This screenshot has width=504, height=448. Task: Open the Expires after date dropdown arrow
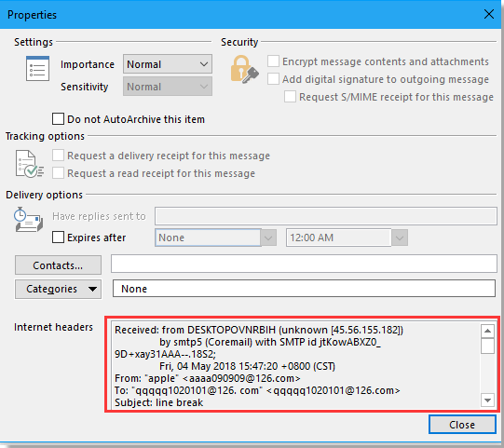click(x=268, y=238)
